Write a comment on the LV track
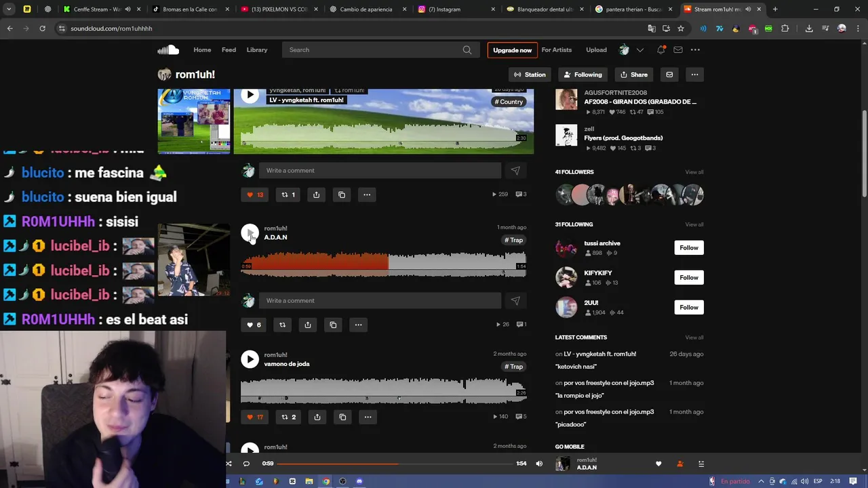The image size is (868, 488). (x=380, y=171)
